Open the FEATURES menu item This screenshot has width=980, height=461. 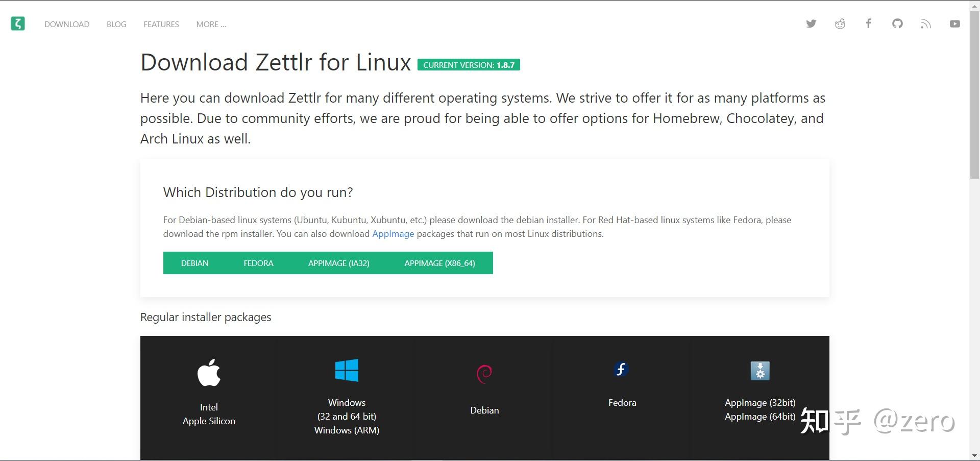point(161,24)
